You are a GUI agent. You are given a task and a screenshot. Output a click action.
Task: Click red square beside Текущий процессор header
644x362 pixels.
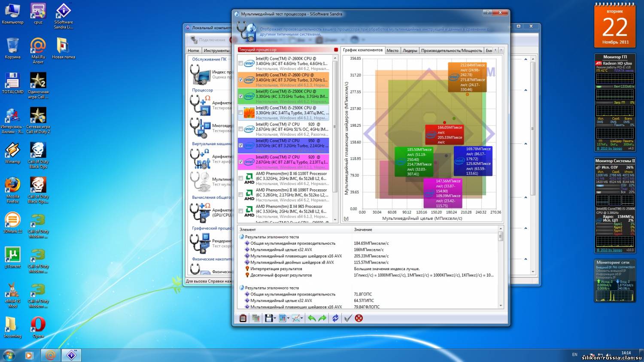pyautogui.click(x=336, y=49)
